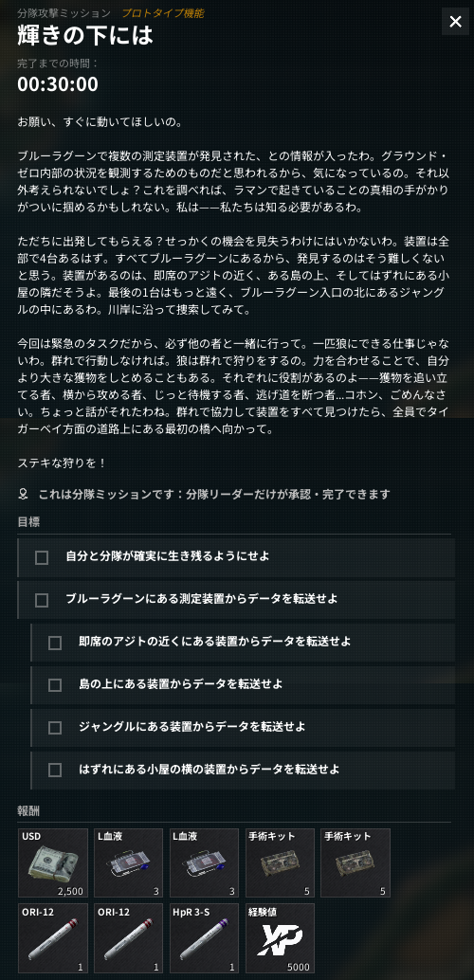Click the 00:30:00 completion timer
Viewport: 474px width, 980px height.
(58, 84)
